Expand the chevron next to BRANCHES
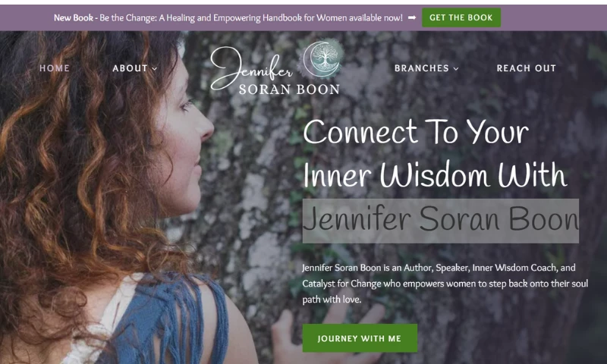 pos(456,69)
